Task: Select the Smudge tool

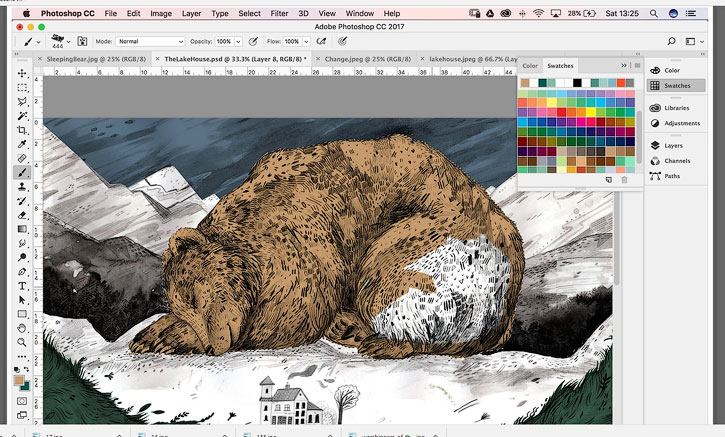Action: click(x=22, y=243)
